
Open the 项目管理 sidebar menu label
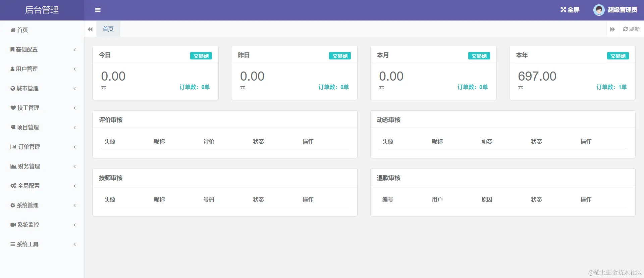pyautogui.click(x=28, y=127)
